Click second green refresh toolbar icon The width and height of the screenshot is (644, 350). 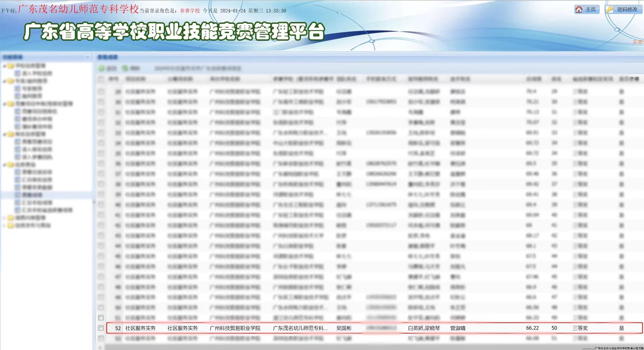125,68
